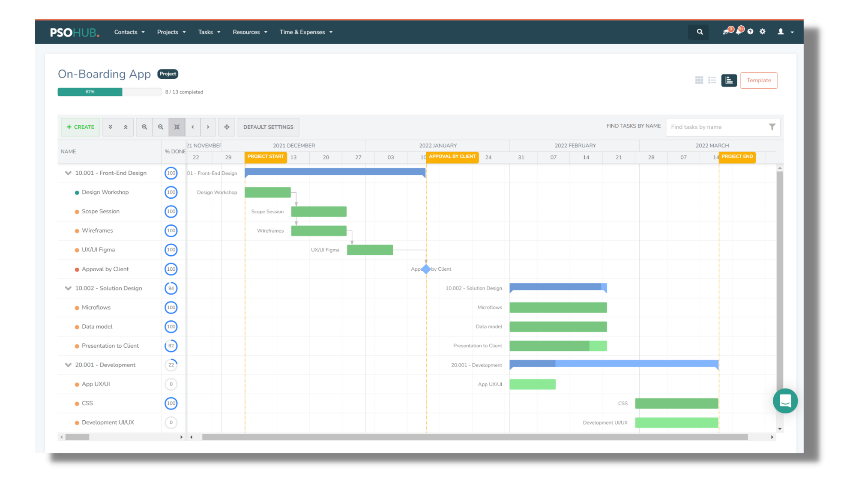Switch to the list view icon

(712, 80)
